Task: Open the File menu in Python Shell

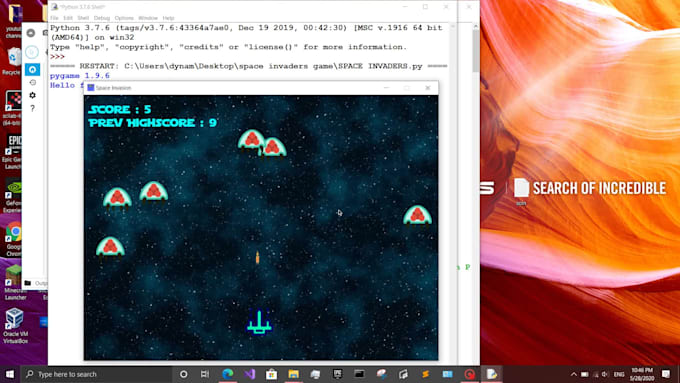Action: click(54, 18)
